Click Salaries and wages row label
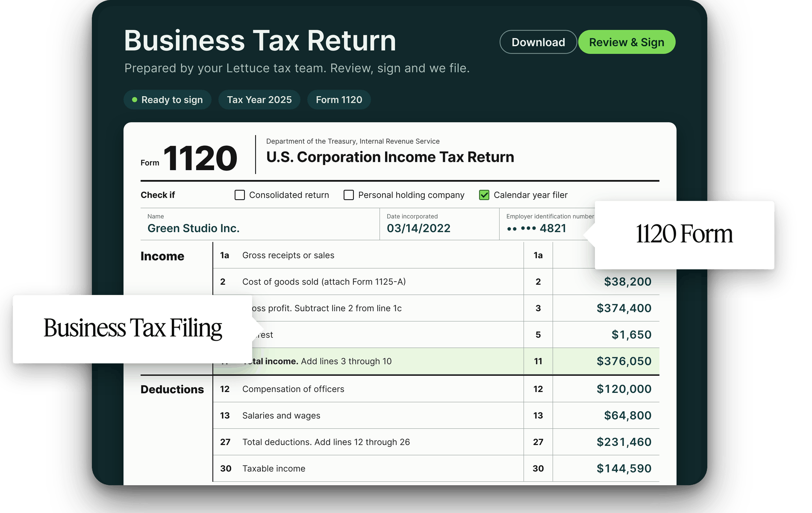This screenshot has height=513, width=812. click(x=281, y=416)
